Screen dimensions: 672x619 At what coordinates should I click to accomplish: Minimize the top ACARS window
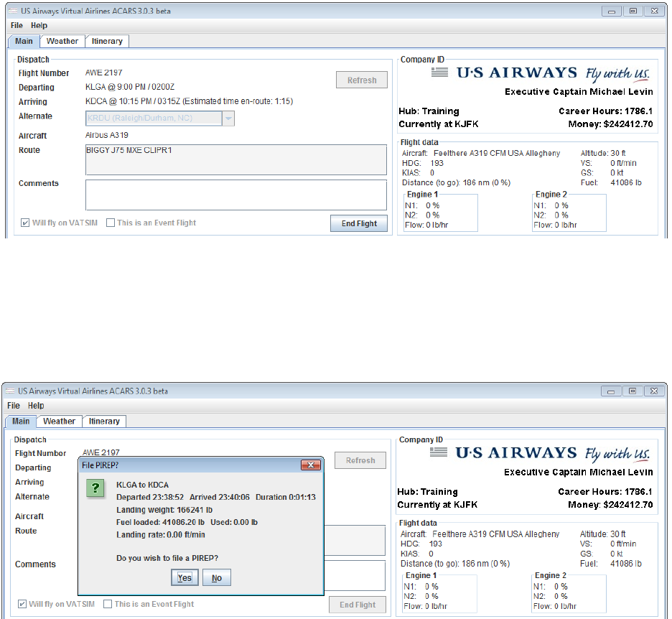(x=612, y=11)
